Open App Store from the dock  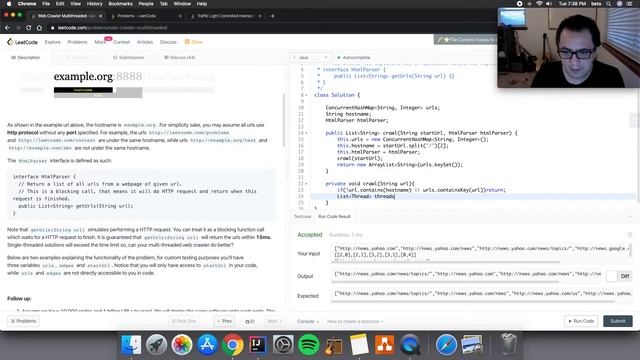[x=207, y=345]
